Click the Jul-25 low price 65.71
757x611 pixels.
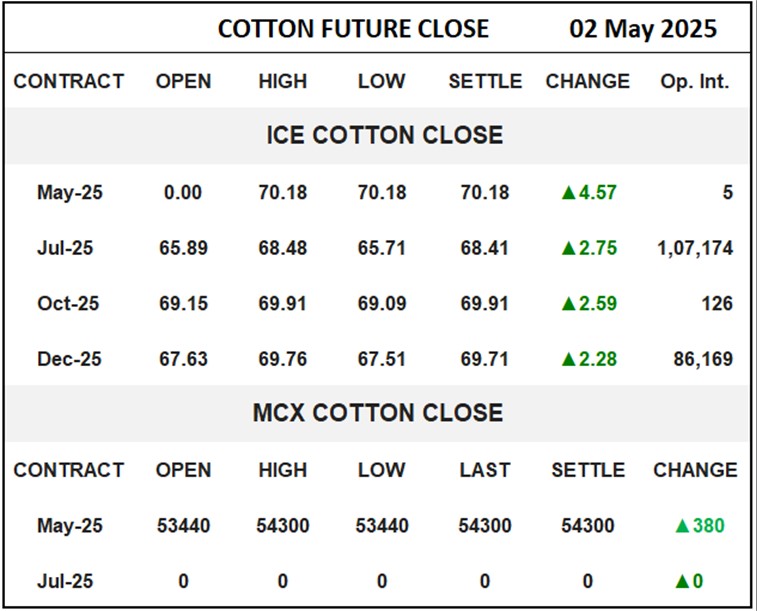[382, 248]
